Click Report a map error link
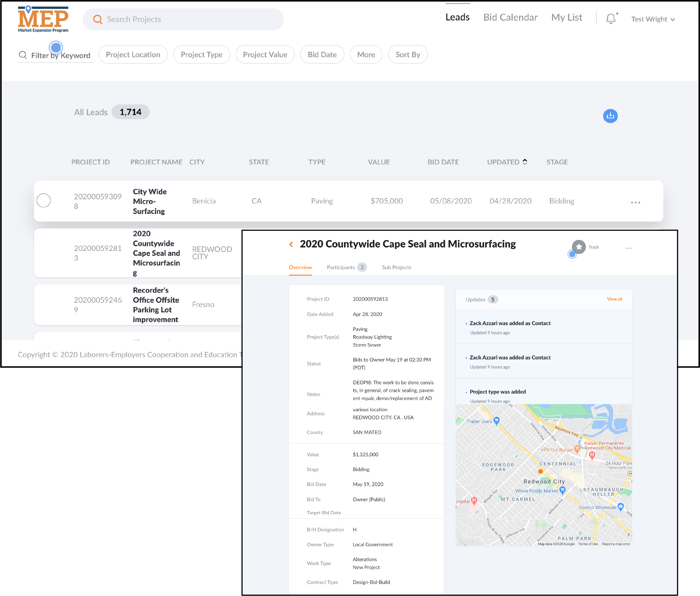The image size is (700, 596). click(616, 544)
